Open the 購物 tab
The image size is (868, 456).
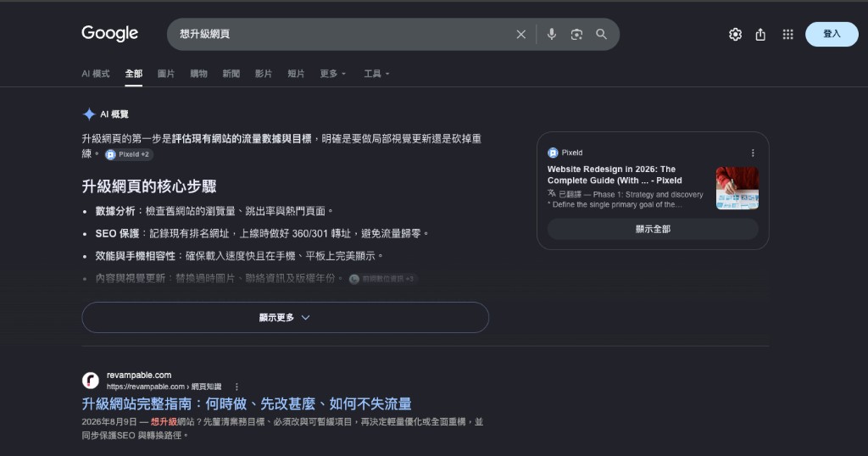pyautogui.click(x=198, y=74)
